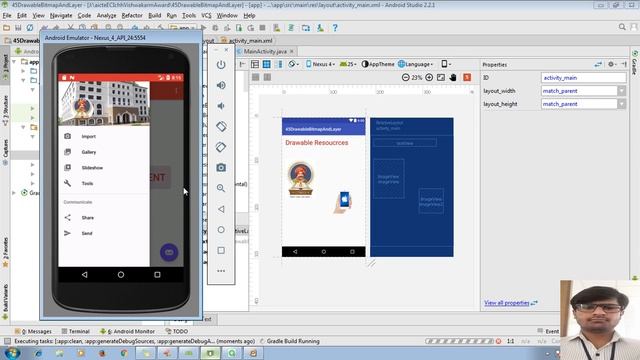Open the Android Monitor tool window
This screenshot has width=640, height=360.
tap(127, 331)
